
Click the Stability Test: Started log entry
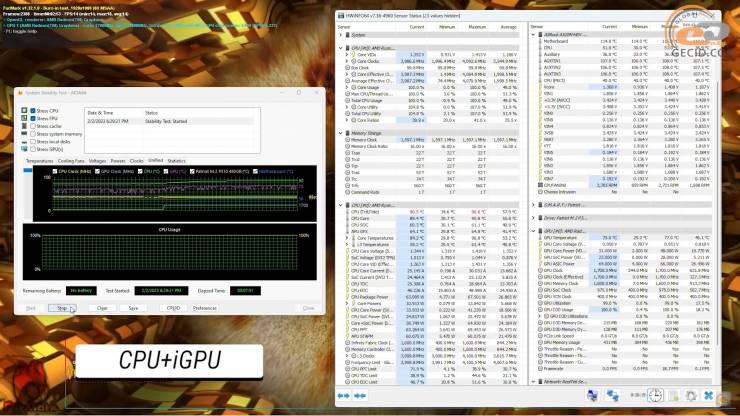(x=170, y=121)
